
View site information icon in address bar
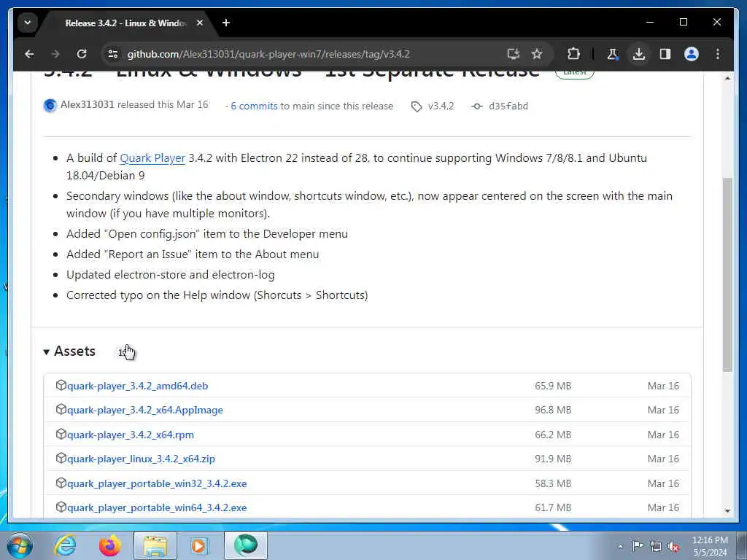point(113,54)
